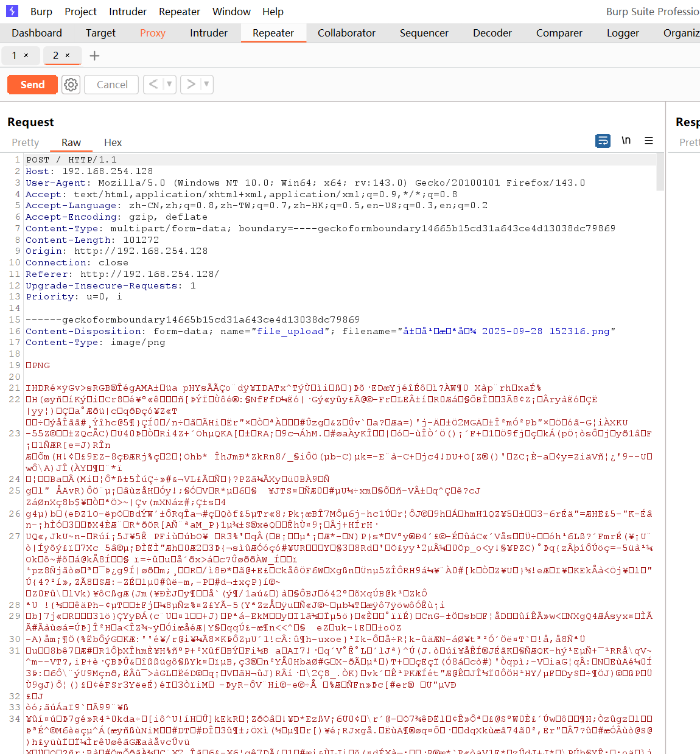Select the Repeater tool tab

[x=273, y=33]
